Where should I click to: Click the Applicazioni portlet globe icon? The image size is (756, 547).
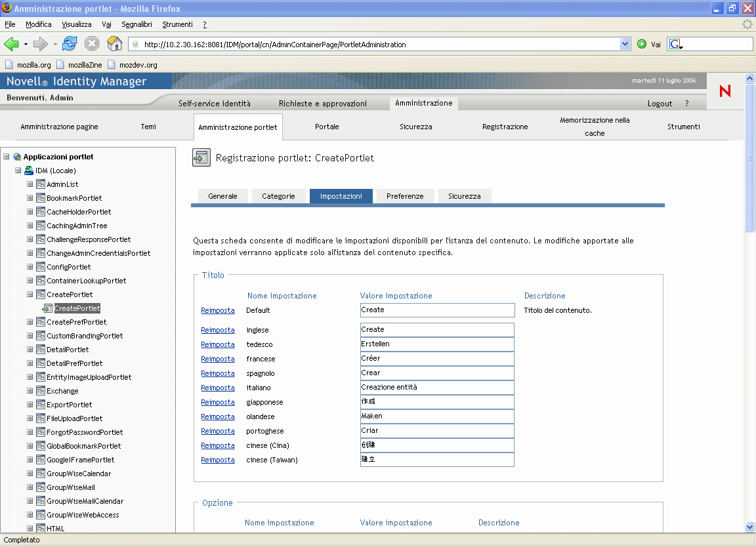tap(17, 157)
